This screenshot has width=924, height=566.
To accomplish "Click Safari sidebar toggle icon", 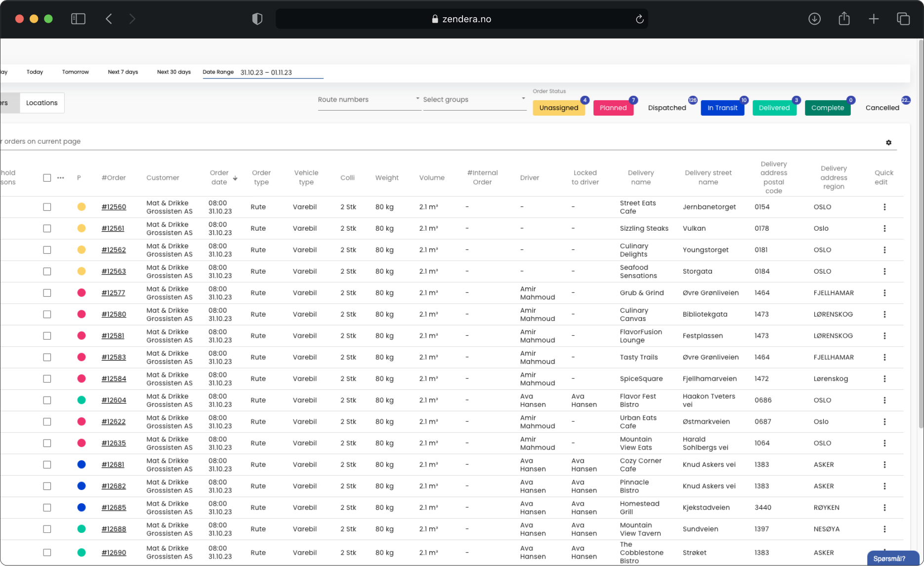I will pyautogui.click(x=78, y=19).
